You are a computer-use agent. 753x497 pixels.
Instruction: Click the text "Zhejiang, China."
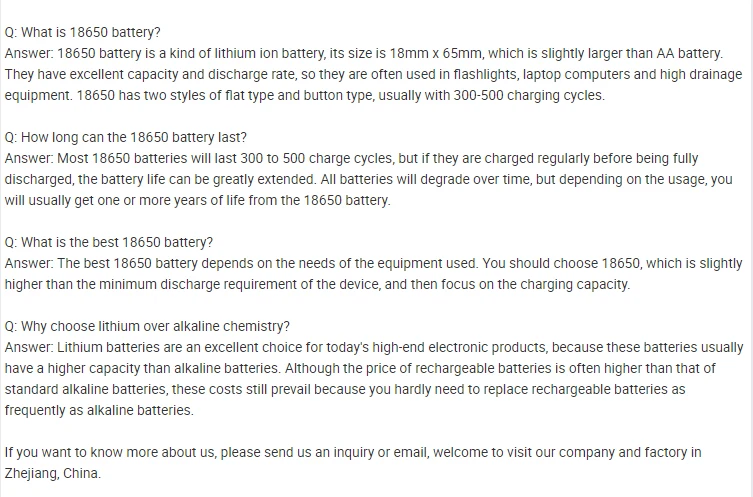[x=53, y=473]
